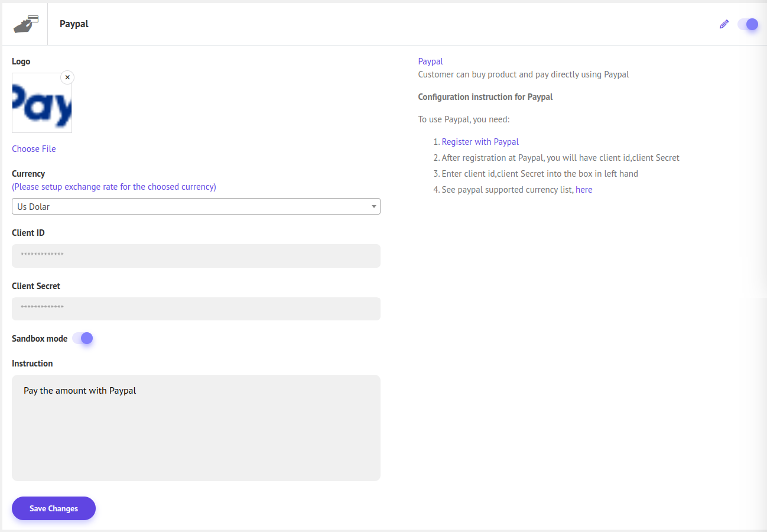Viewport: 767px width, 532px height.
Task: Focus the Client ID input field
Action: [x=196, y=256]
